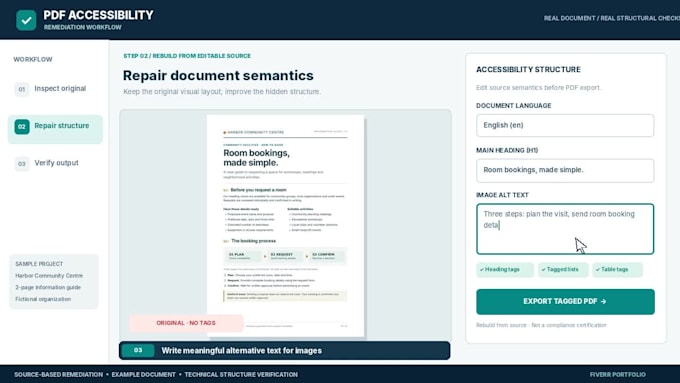Click the Export Tagged PDF button
The height and width of the screenshot is (383, 680).
pos(565,301)
